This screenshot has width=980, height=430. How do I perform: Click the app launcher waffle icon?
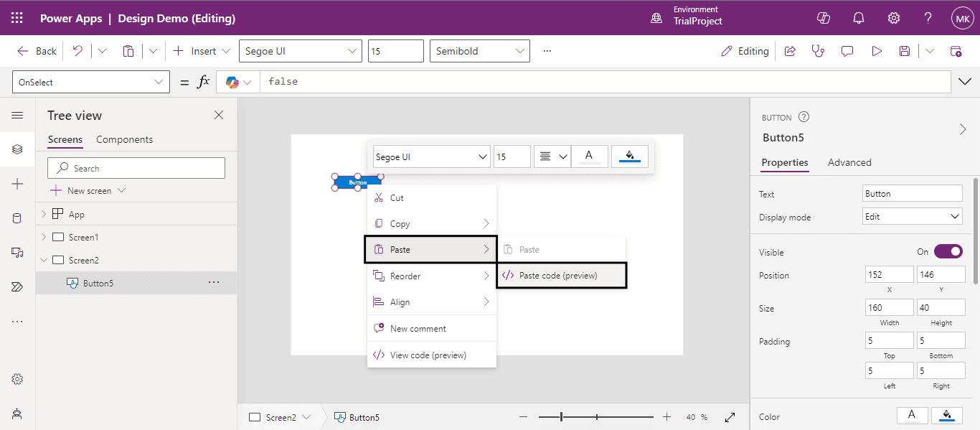(17, 18)
